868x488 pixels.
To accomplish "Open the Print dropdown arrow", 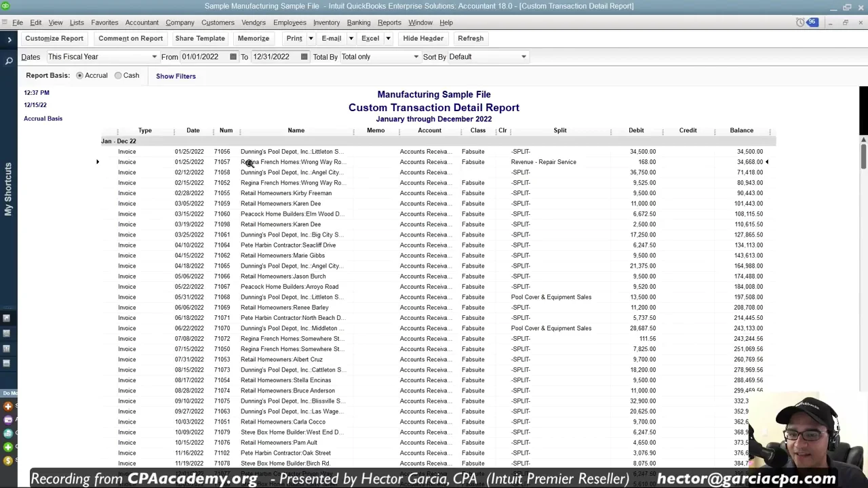I will [x=311, y=39].
